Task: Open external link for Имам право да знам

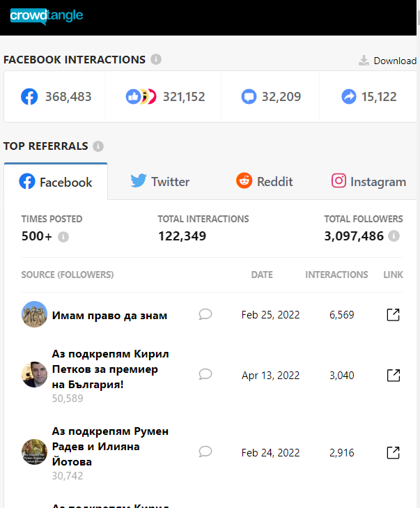Action: pyautogui.click(x=393, y=315)
